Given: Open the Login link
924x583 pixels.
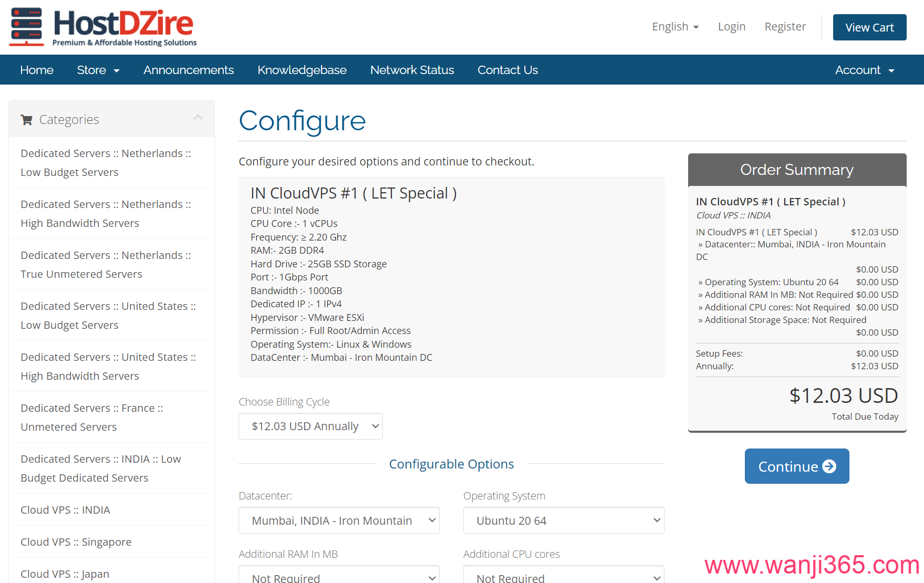Looking at the screenshot, I should pos(731,27).
